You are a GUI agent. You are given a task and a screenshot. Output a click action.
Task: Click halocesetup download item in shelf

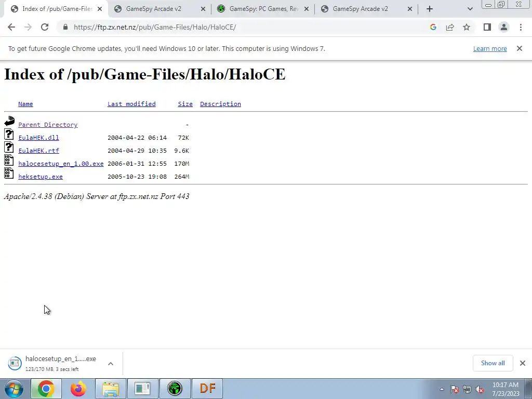pyautogui.click(x=52, y=363)
